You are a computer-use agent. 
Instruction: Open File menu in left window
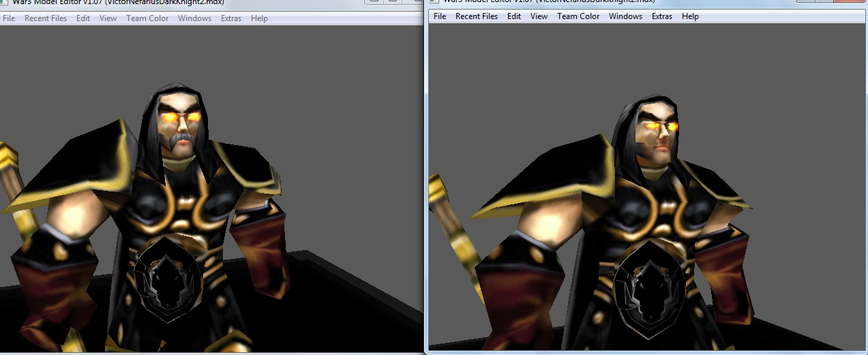click(9, 18)
